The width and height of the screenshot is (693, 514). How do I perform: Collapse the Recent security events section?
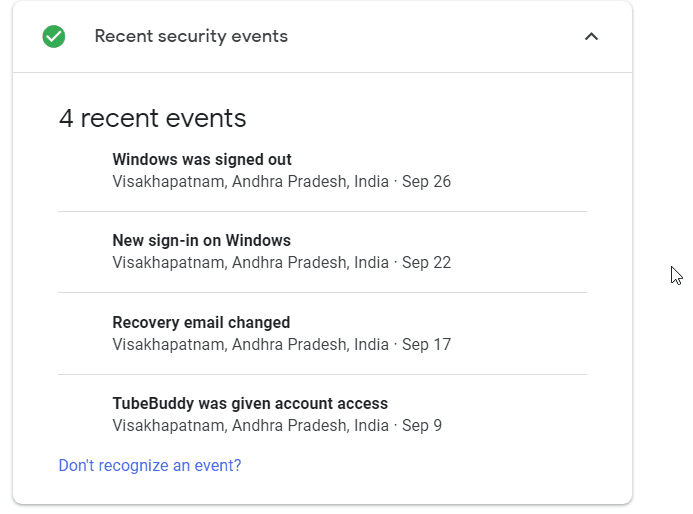click(591, 36)
